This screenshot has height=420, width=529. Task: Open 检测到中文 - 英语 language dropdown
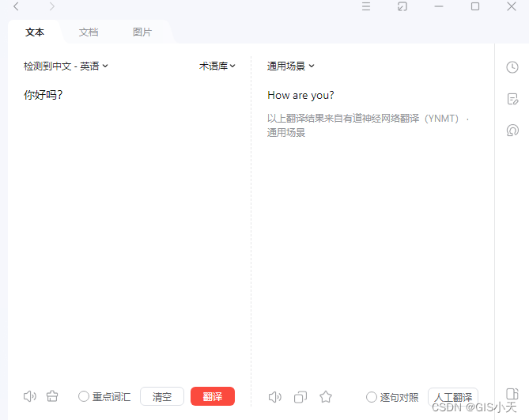coord(66,66)
